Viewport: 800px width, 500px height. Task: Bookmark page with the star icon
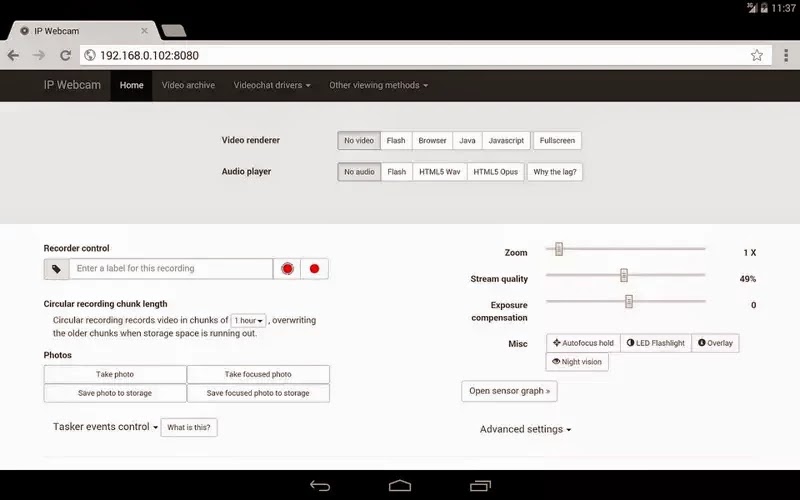757,55
